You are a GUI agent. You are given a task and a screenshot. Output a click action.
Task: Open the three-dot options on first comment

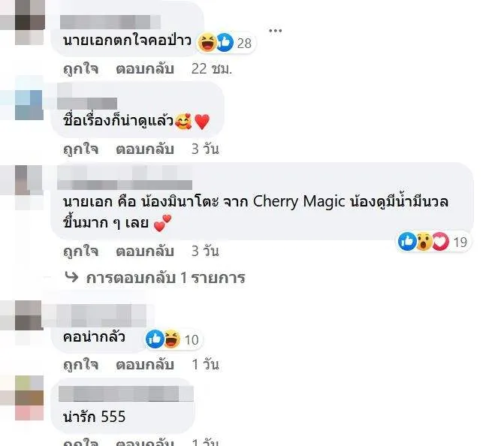(275, 31)
